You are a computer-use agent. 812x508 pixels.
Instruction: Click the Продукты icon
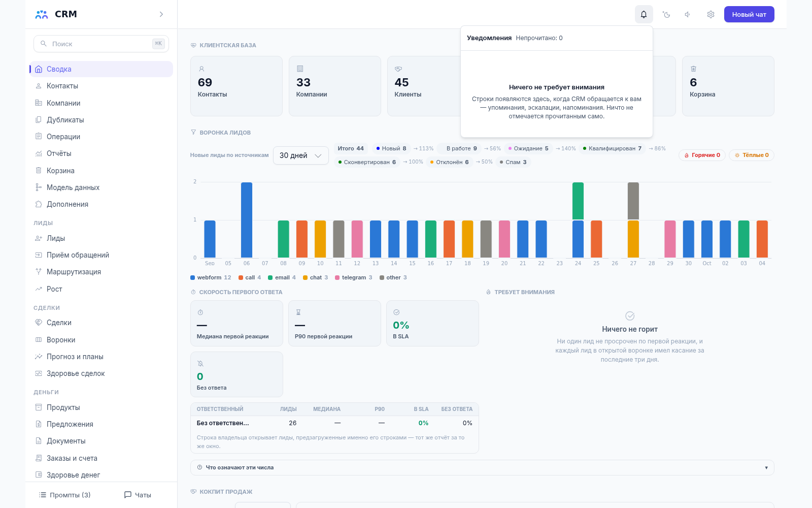point(39,407)
